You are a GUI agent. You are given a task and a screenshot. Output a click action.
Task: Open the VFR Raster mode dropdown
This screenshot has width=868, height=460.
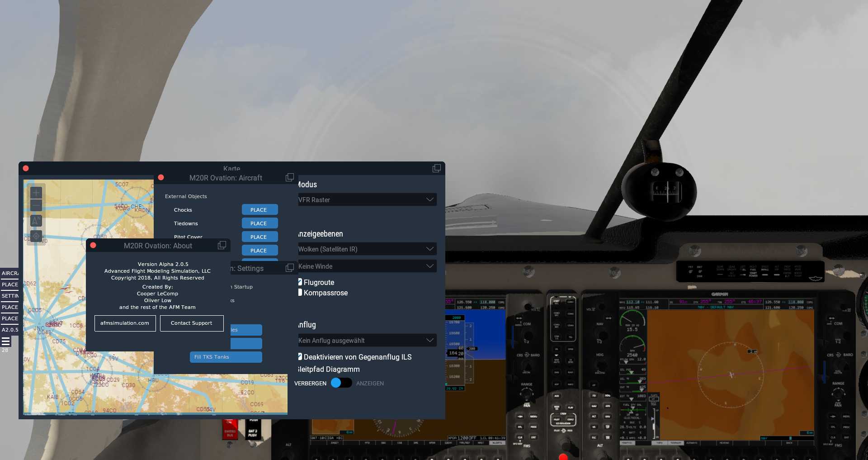coord(367,199)
